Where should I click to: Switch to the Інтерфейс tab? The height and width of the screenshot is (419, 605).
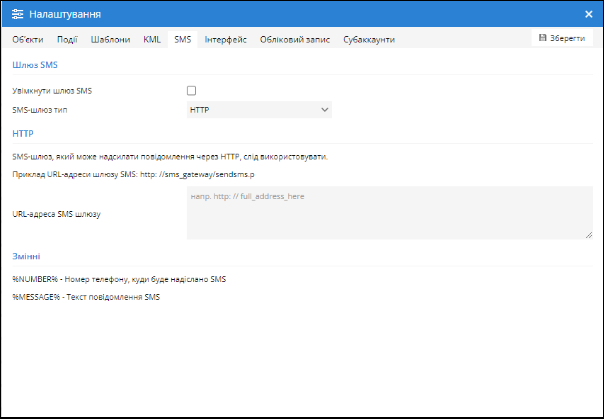pos(225,40)
